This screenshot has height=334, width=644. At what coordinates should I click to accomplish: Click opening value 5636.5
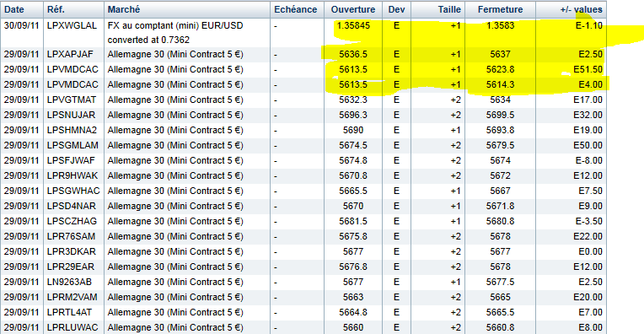click(x=353, y=54)
